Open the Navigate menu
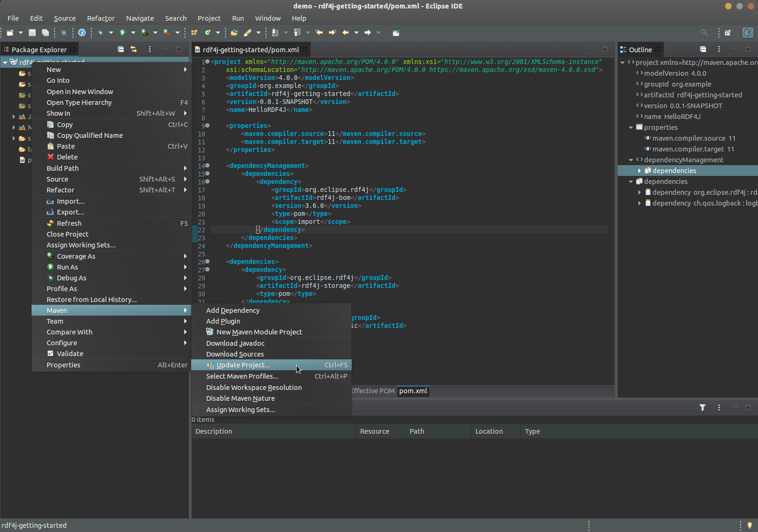Image resolution: width=758 pixels, height=532 pixels. pos(140,18)
